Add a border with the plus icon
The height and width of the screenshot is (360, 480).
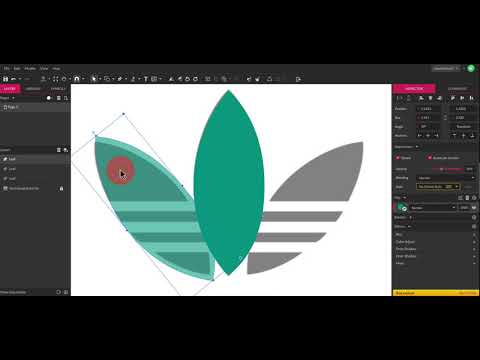tap(474, 217)
